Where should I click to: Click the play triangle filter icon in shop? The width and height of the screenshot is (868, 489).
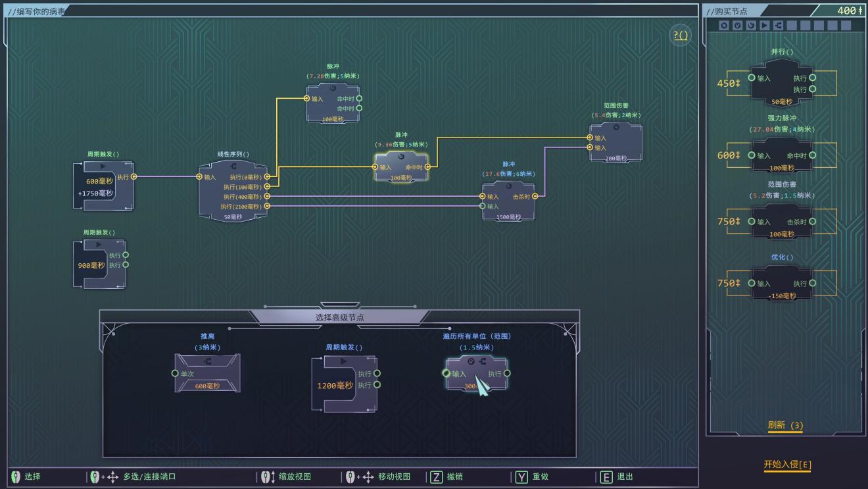point(764,25)
